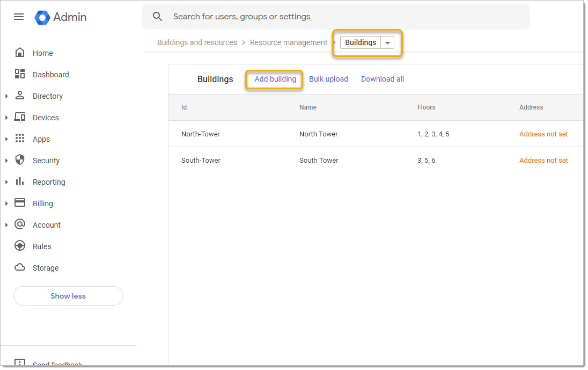
Task: Click the Google Admin logo
Action: point(42,17)
